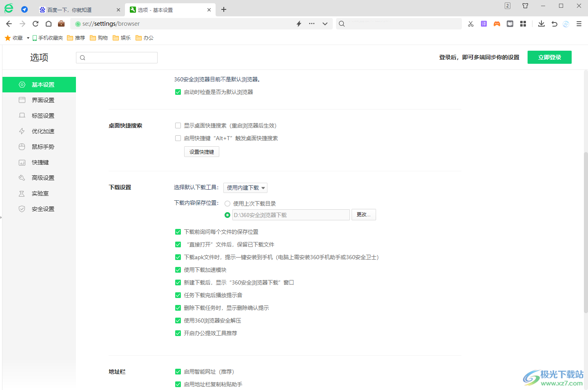Focus the options search field
Screen dimensions: 588x390
(117, 58)
